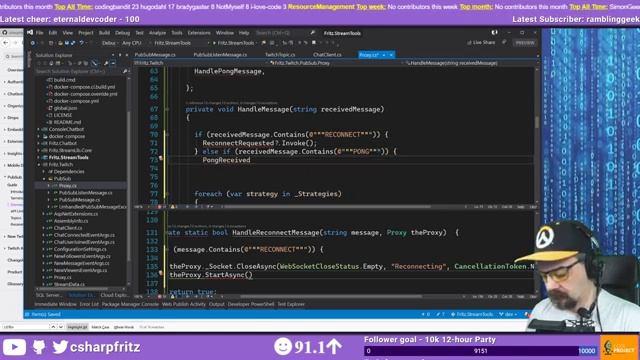Toggle Match Case in the browser find bar
640x360 pixels.
100,327
